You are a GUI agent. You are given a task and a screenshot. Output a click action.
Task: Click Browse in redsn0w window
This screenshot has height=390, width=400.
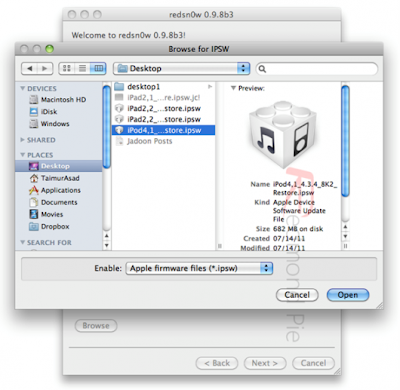[96, 325]
